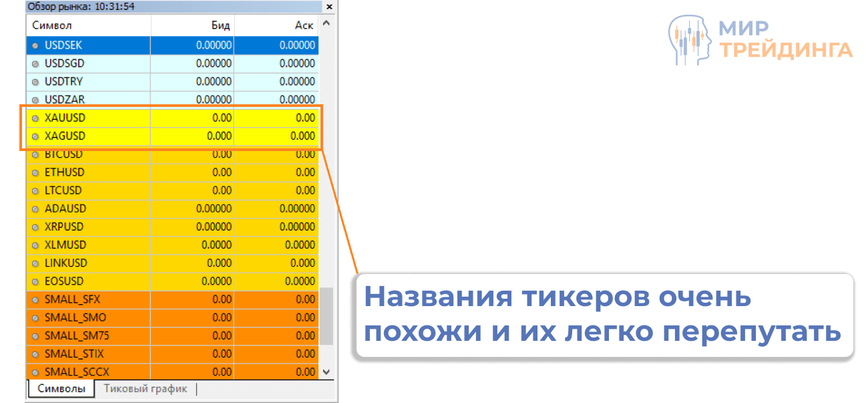The height and width of the screenshot is (403, 868).
Task: Sort the list by the Аск column
Action: click(x=304, y=25)
